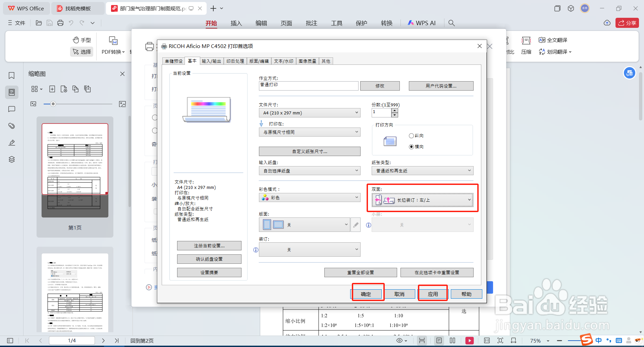Screen dimensions: 644x347
Task: Click the pencil edit icon beside 版面
Action: pyautogui.click(x=356, y=225)
